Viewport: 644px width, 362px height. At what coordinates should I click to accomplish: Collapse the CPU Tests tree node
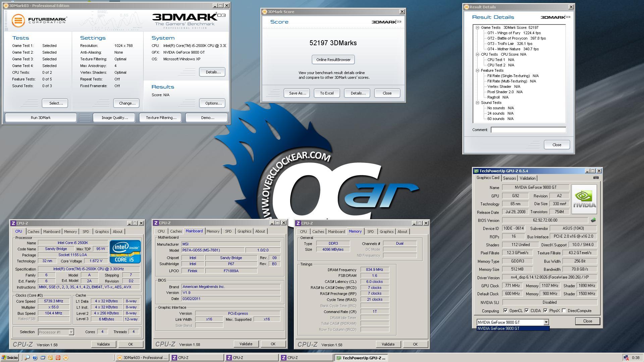pyautogui.click(x=477, y=54)
